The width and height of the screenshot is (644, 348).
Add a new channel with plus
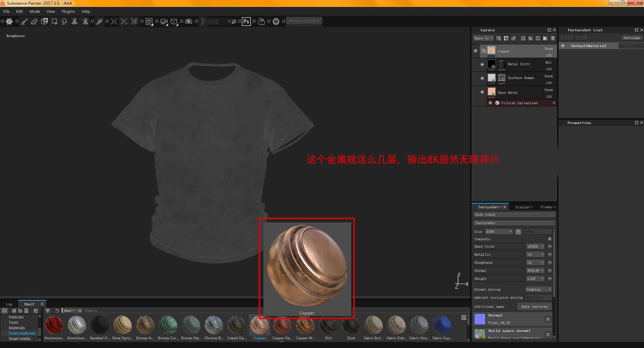549,239
